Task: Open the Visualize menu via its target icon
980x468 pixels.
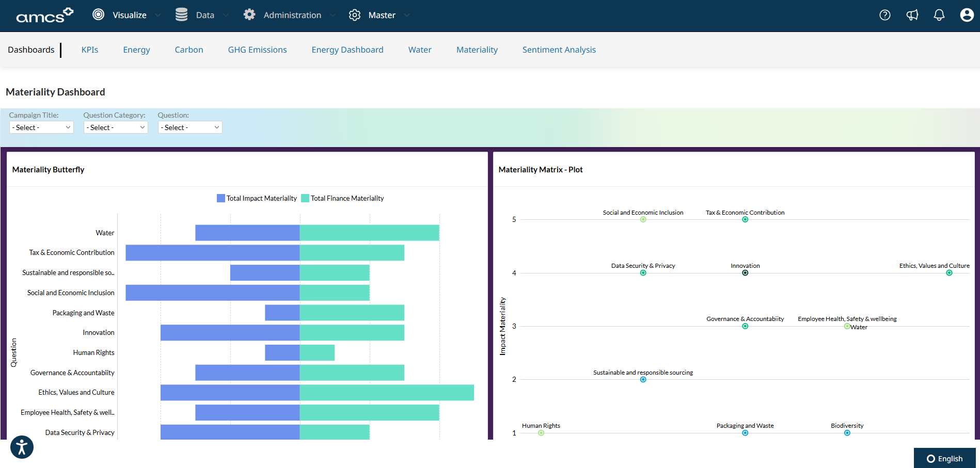Action: 98,14
